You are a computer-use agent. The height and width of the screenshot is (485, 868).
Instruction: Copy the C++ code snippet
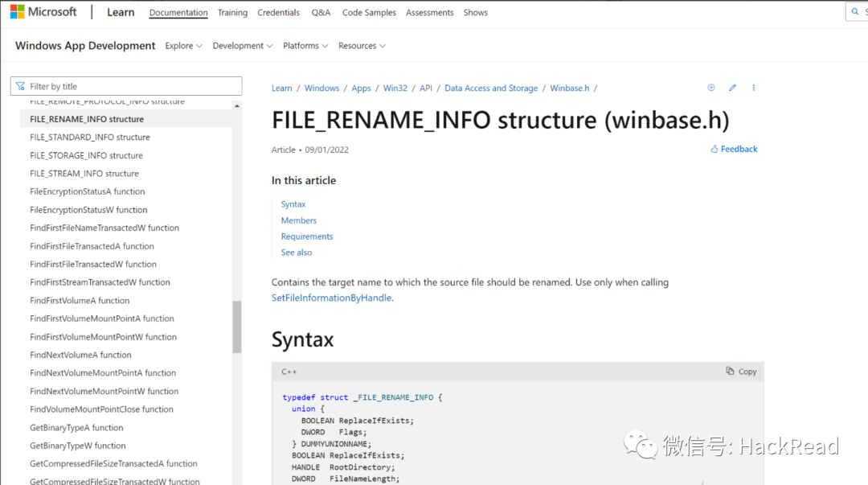741,372
